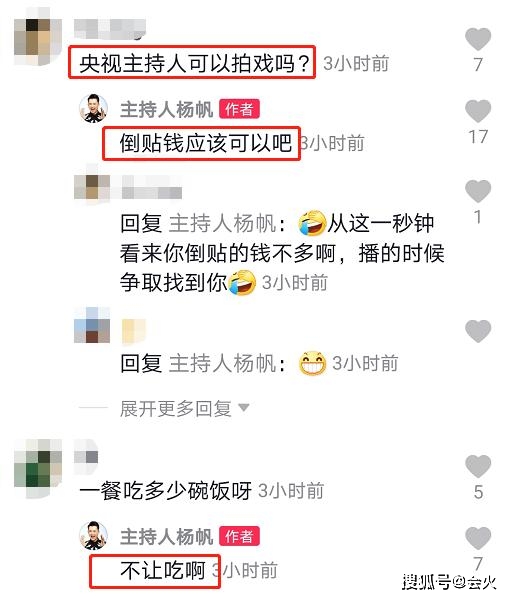Expand more replies with 展开更多回复

(176, 409)
